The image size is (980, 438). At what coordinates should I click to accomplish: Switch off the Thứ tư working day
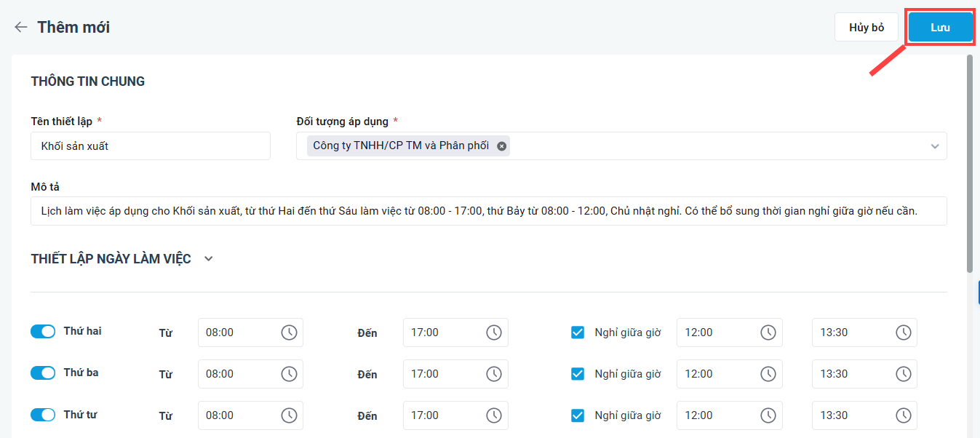click(43, 415)
